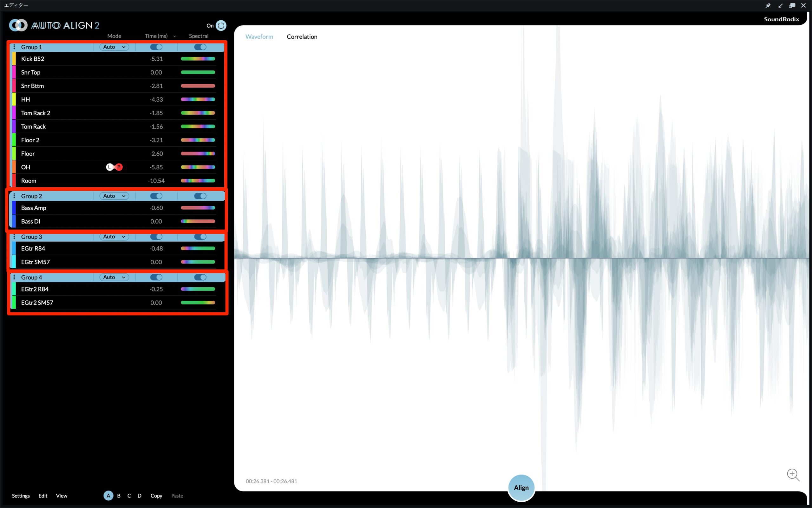This screenshot has height=508, width=812.
Task: Select preset slot A
Action: (x=108, y=496)
